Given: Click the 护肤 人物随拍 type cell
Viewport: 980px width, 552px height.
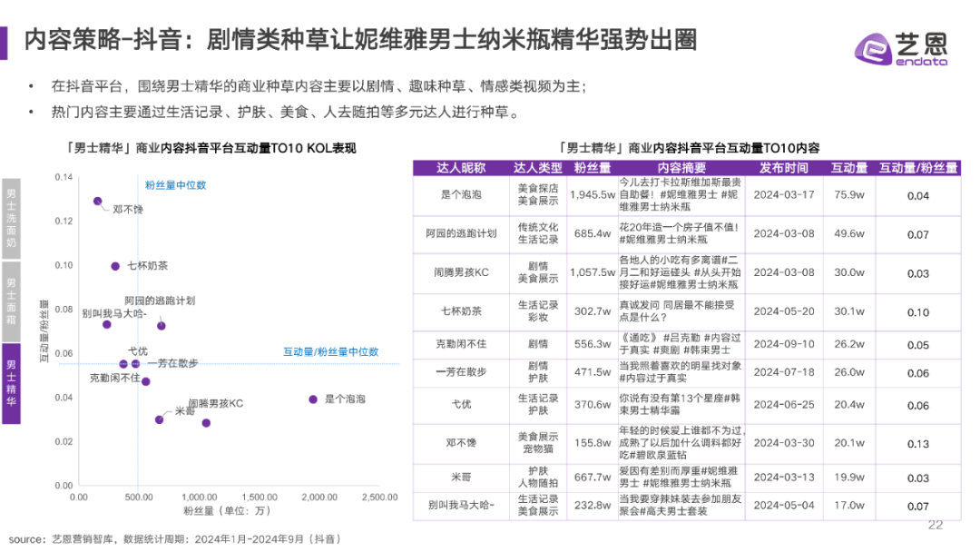Looking at the screenshot, I should (538, 477).
